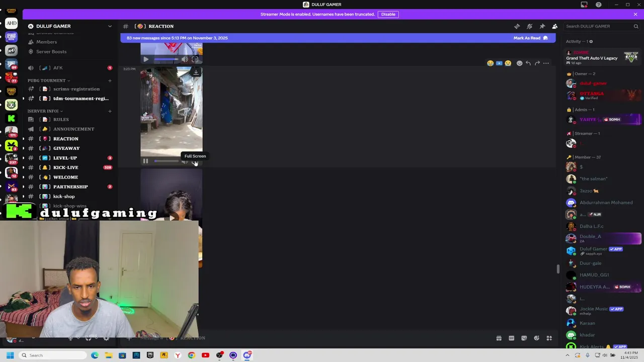Open Server Boosts in sidebar
Viewport: 644px width, 362px height.
pos(70,52)
